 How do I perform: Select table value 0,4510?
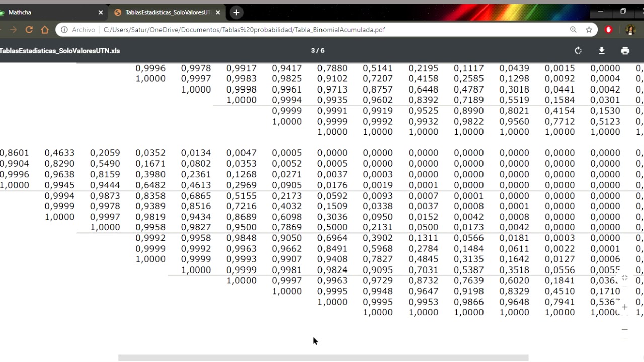pyautogui.click(x=559, y=291)
